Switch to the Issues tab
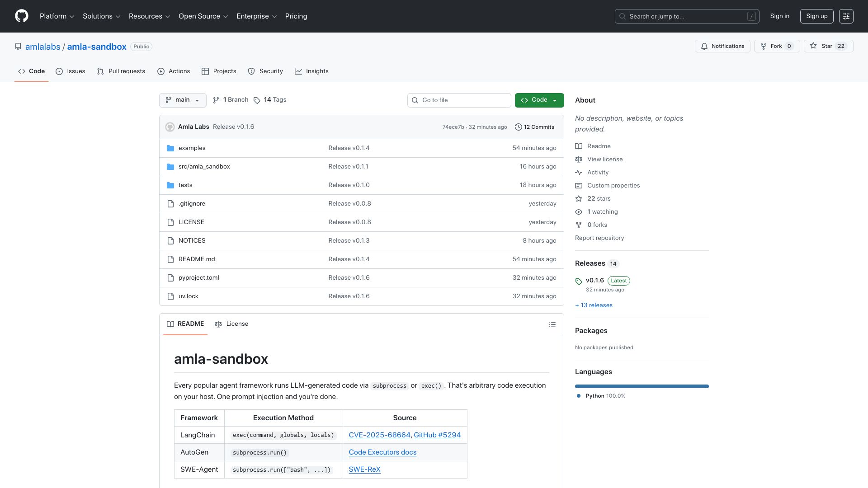This screenshot has height=488, width=868. click(71, 71)
